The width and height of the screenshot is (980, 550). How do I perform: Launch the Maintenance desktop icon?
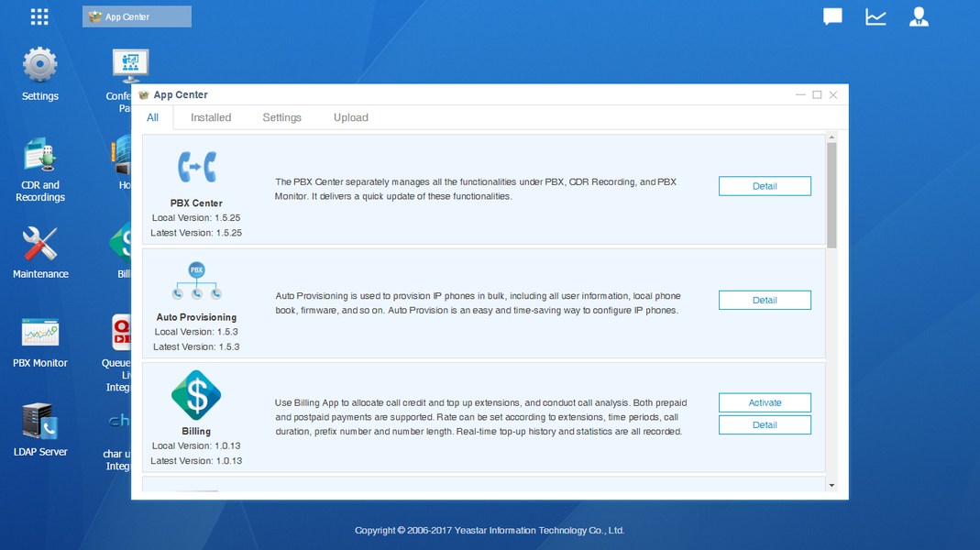pyautogui.click(x=40, y=252)
